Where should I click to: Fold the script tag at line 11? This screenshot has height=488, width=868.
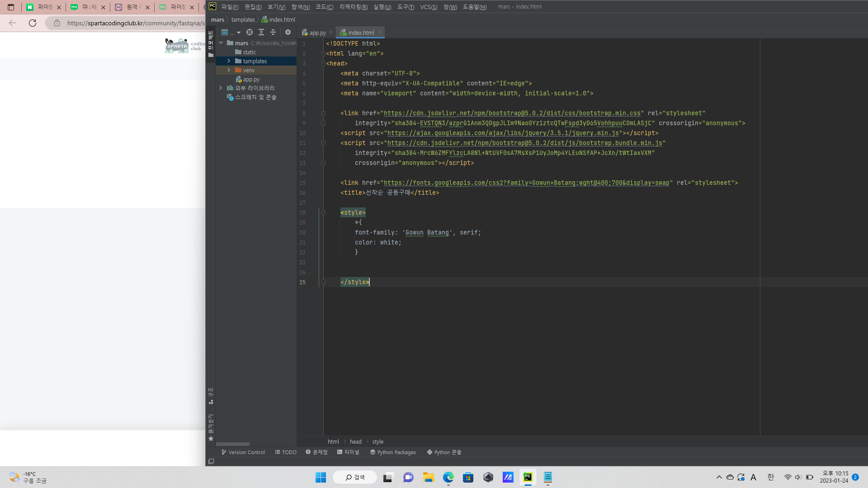pyautogui.click(x=323, y=143)
